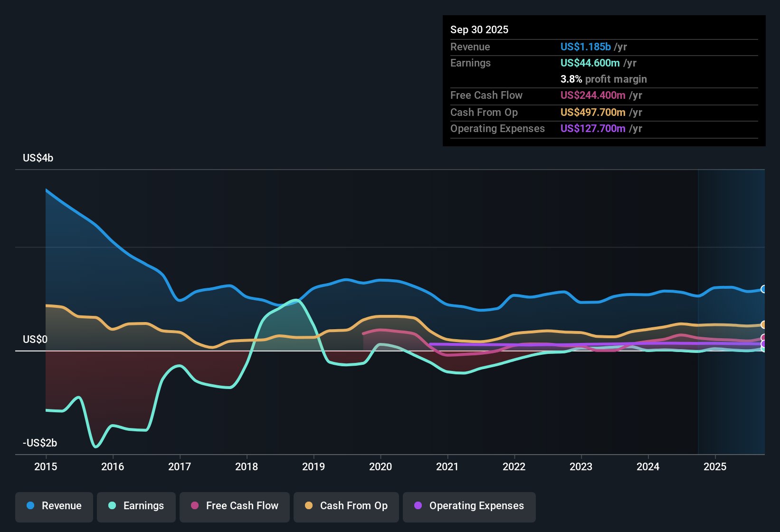Open the Sep 30 2025 date selector
This screenshot has width=780, height=532.
pos(479,29)
